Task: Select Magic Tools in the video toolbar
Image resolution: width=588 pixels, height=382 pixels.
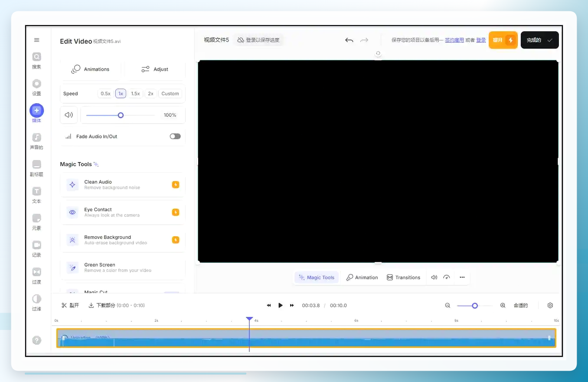Action: [317, 278]
